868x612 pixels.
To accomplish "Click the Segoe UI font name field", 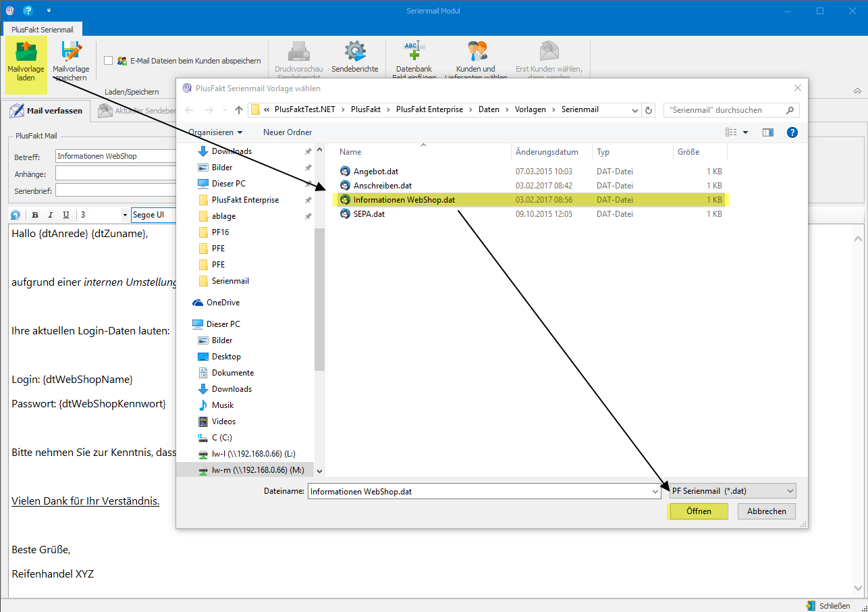I will click(153, 215).
